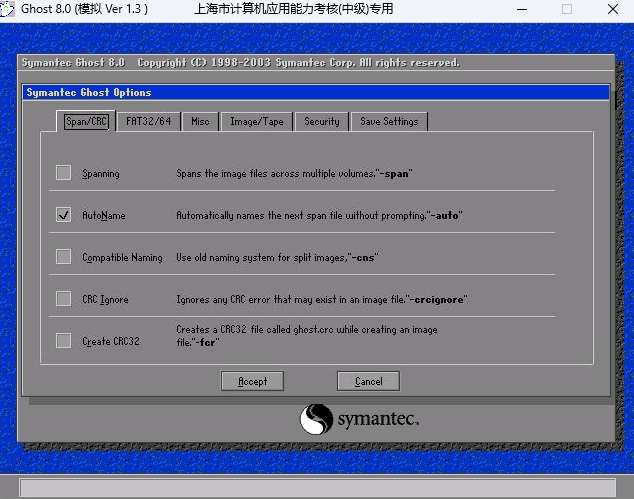The height and width of the screenshot is (499, 634).
Task: Click the CRC Ignore label
Action: coord(105,300)
